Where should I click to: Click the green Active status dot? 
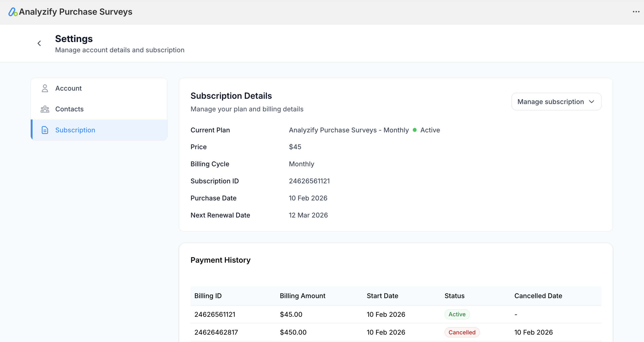pyautogui.click(x=415, y=130)
